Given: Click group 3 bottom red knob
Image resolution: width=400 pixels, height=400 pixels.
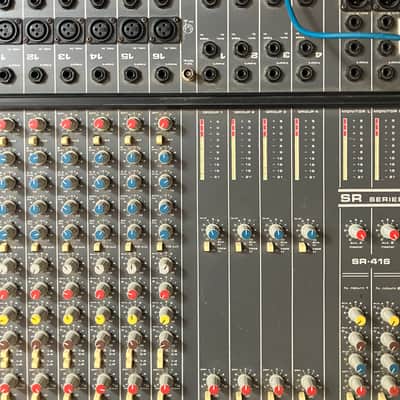Looking at the screenshot, I should click(x=276, y=384).
